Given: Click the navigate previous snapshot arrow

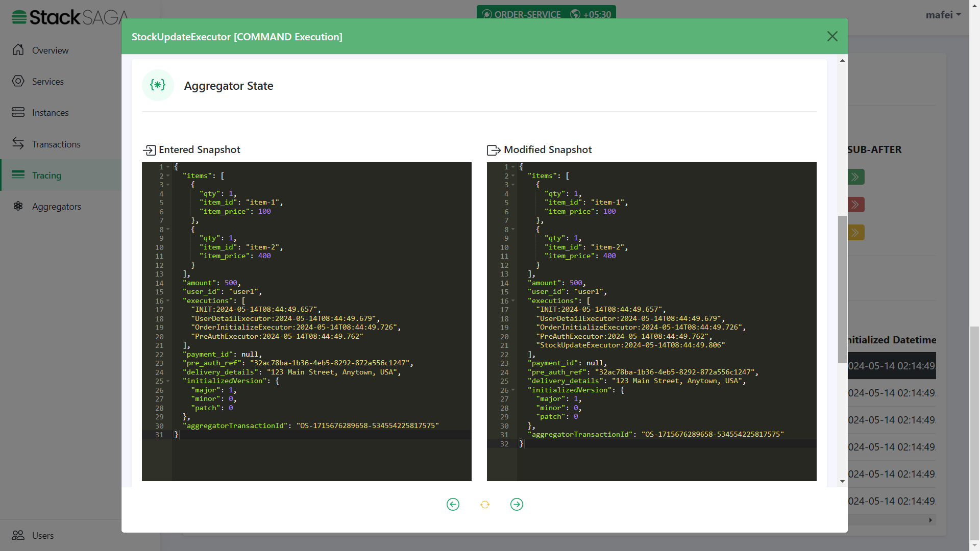Looking at the screenshot, I should coord(452,504).
